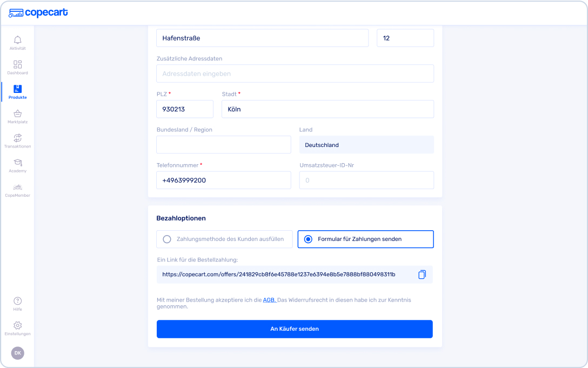Screen dimensions: 588x368
Task: Copy the order payment link
Action: pyautogui.click(x=422, y=275)
